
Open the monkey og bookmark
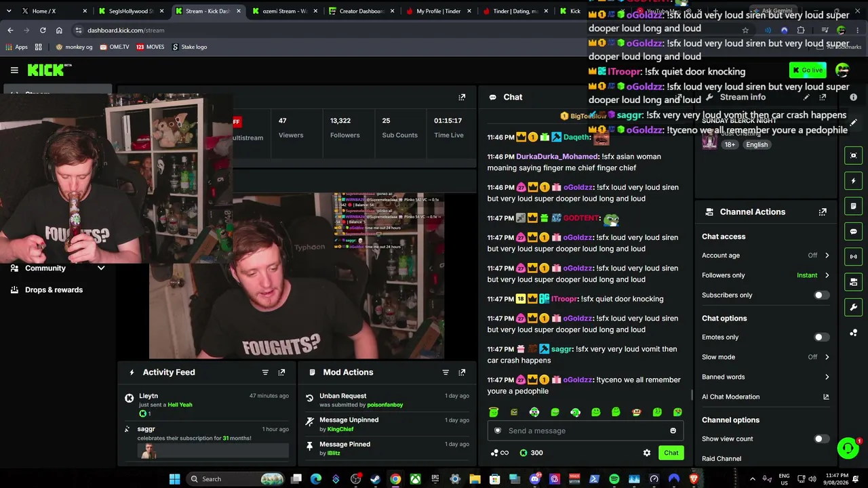[74, 47]
